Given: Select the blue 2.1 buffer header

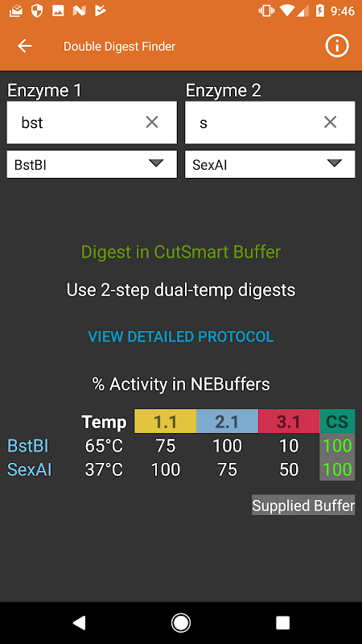Looking at the screenshot, I should (228, 421).
